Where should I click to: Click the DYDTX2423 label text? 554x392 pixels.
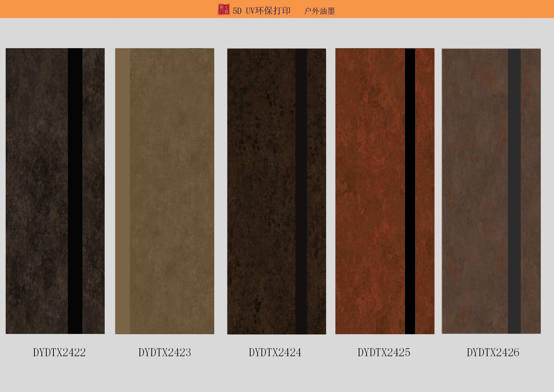click(x=165, y=352)
